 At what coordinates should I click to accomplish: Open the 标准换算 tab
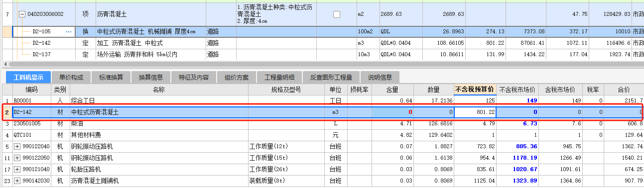(111, 78)
